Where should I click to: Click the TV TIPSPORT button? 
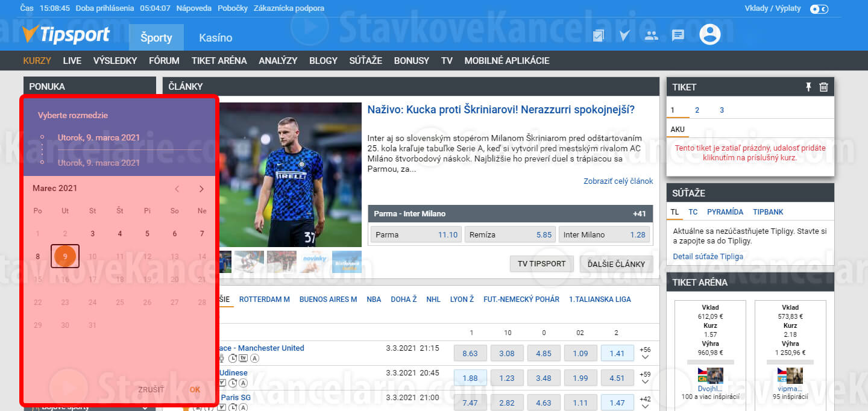pyautogui.click(x=542, y=264)
